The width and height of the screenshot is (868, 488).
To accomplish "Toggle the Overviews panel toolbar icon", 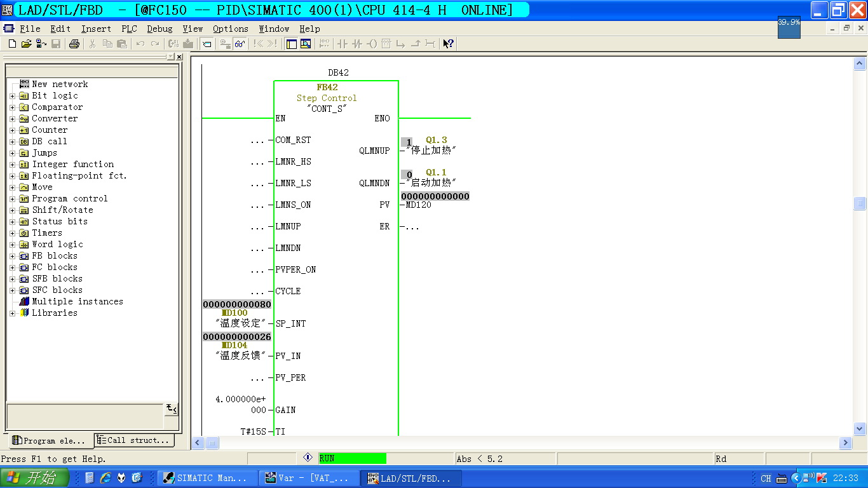I will click(x=292, y=44).
